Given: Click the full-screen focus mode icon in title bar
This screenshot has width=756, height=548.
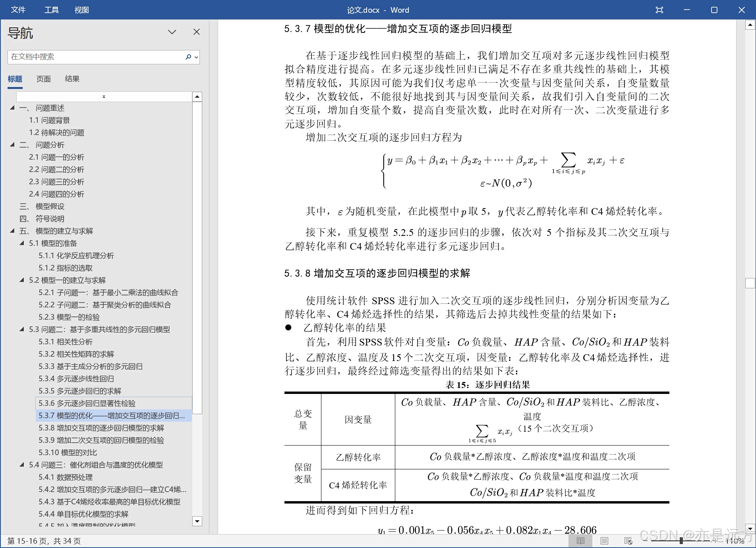Looking at the screenshot, I should pos(659,10).
